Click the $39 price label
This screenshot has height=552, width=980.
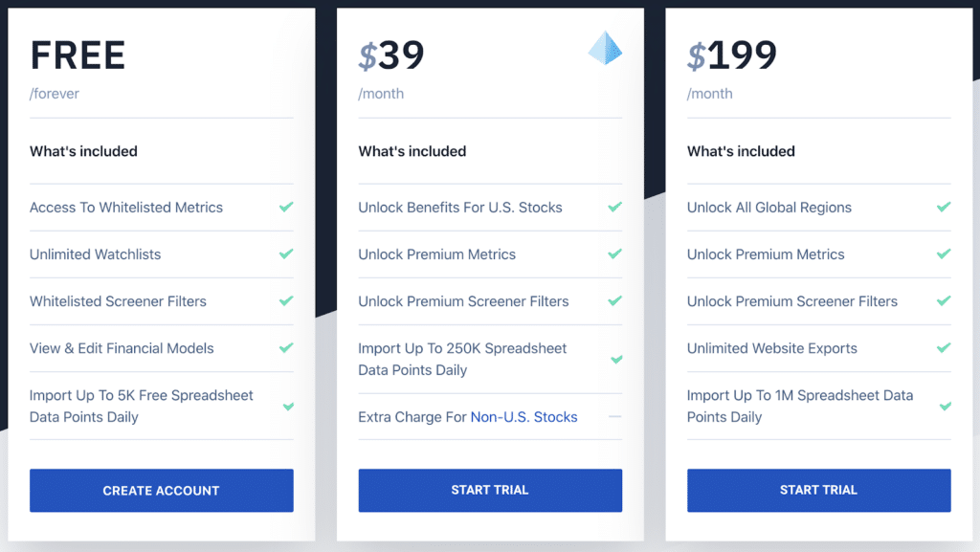tap(392, 55)
